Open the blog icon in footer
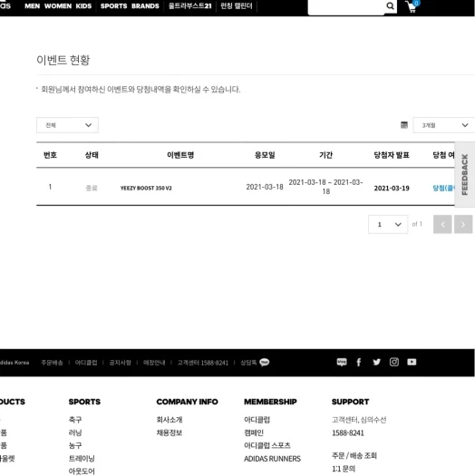This screenshot has width=475, height=476. pyautogui.click(x=342, y=362)
